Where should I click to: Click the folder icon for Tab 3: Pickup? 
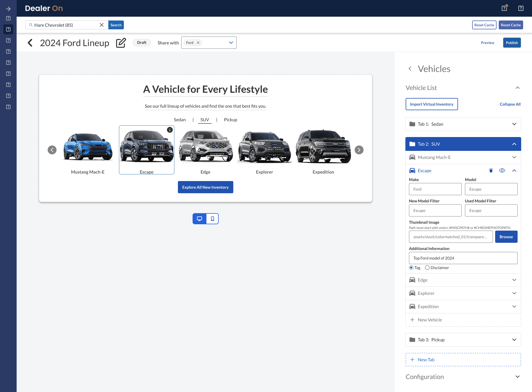(x=412, y=340)
